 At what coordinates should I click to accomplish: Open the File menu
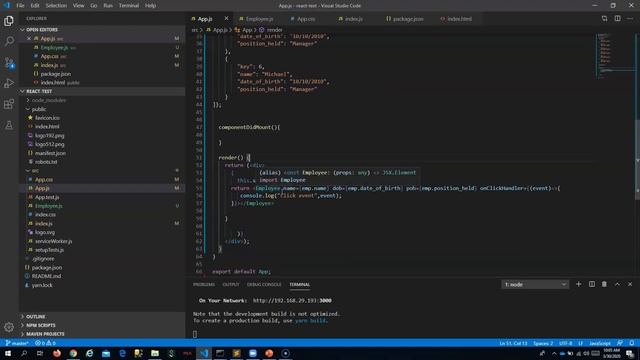tap(20, 5)
